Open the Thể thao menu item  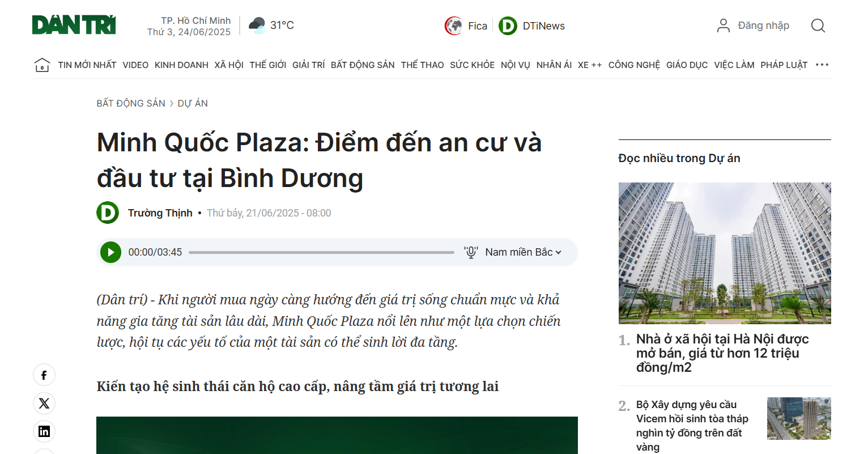coord(422,65)
